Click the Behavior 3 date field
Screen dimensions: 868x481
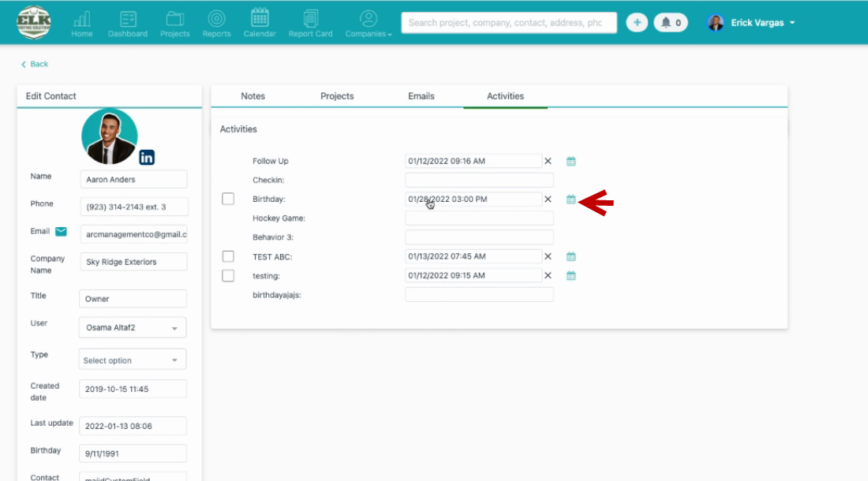[480, 237]
